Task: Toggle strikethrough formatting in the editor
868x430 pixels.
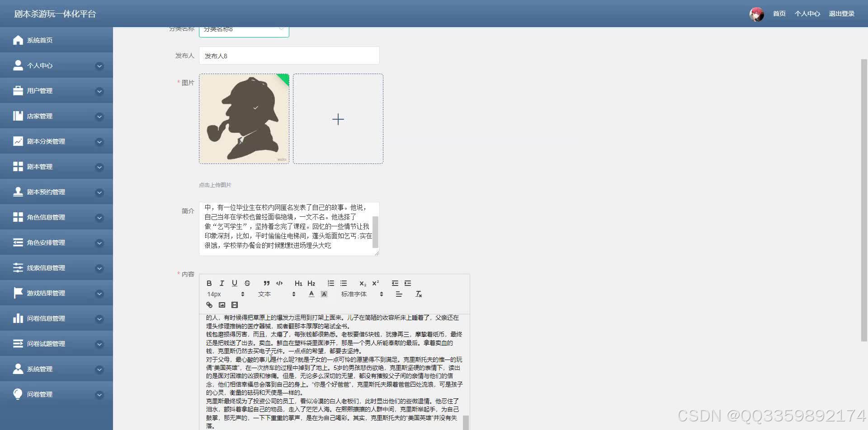Action: point(247,283)
